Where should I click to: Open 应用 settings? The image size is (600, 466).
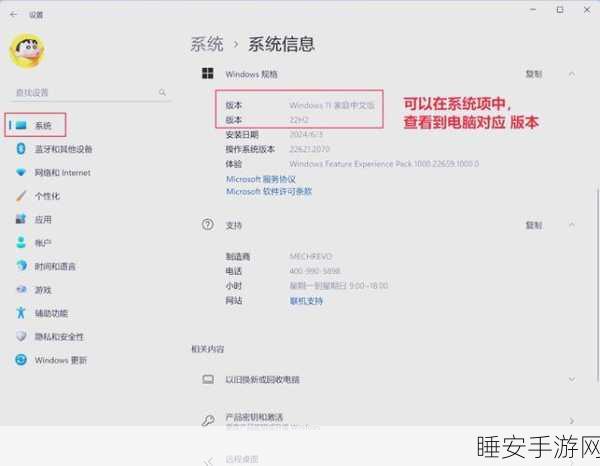43,220
